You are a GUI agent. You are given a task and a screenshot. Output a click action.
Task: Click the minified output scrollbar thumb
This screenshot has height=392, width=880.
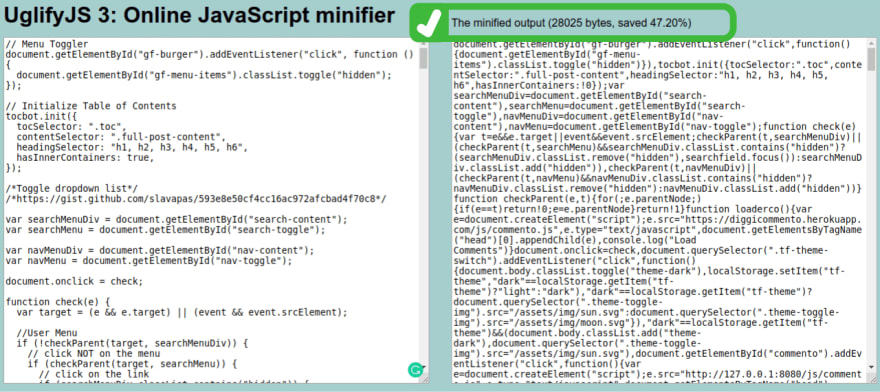872,58
